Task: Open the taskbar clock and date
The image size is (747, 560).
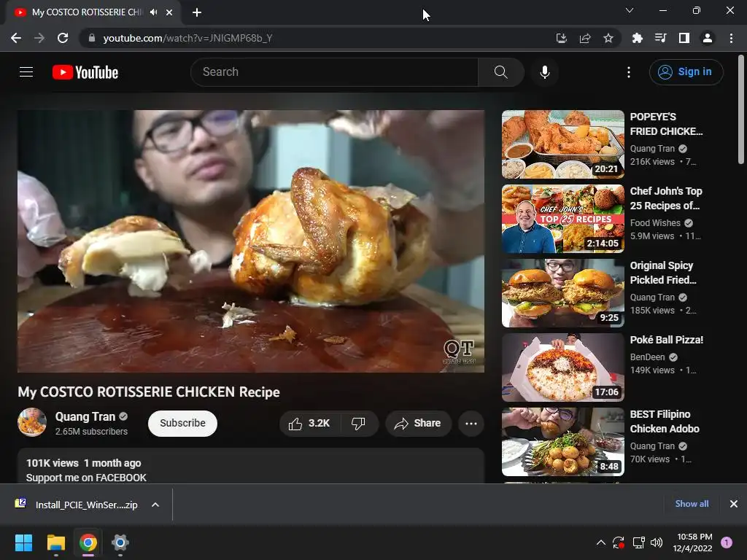Action: (693, 542)
